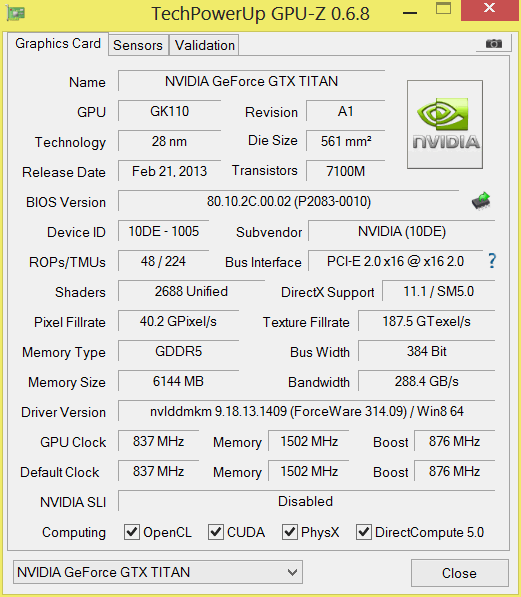Minimize the GPU-Z window
The image size is (521, 597).
[x=410, y=13]
